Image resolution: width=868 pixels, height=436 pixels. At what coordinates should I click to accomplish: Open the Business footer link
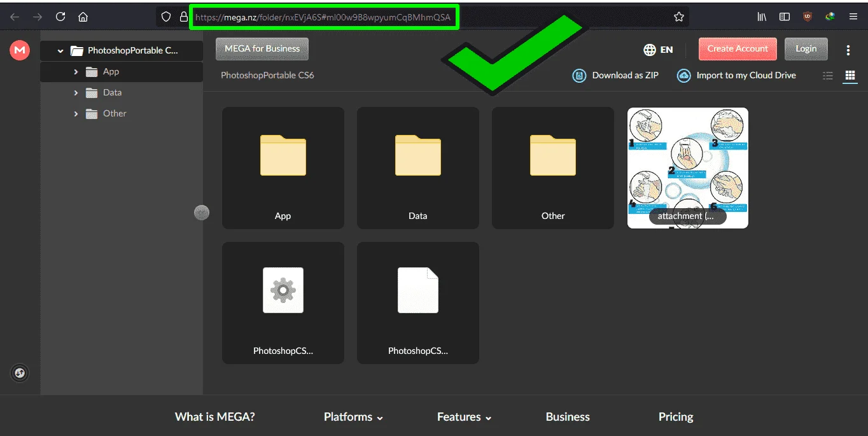pyautogui.click(x=568, y=417)
